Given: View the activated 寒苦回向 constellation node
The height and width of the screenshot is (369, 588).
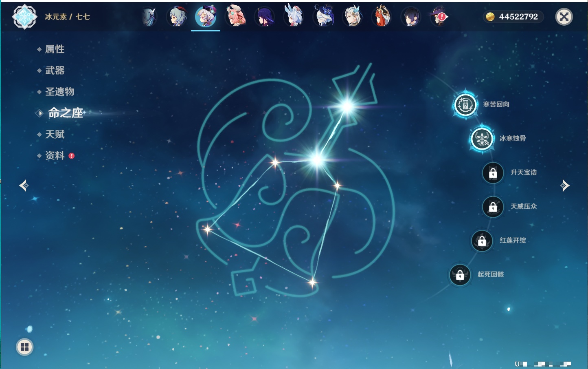Looking at the screenshot, I should pyautogui.click(x=465, y=105).
